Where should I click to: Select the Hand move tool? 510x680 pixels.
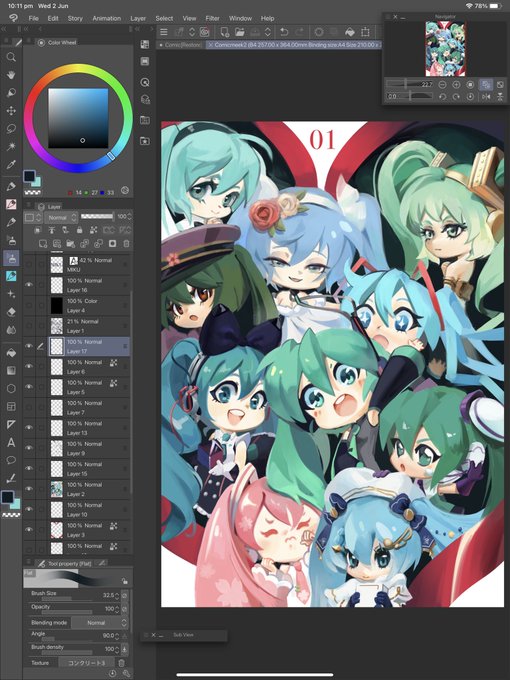click(11, 75)
